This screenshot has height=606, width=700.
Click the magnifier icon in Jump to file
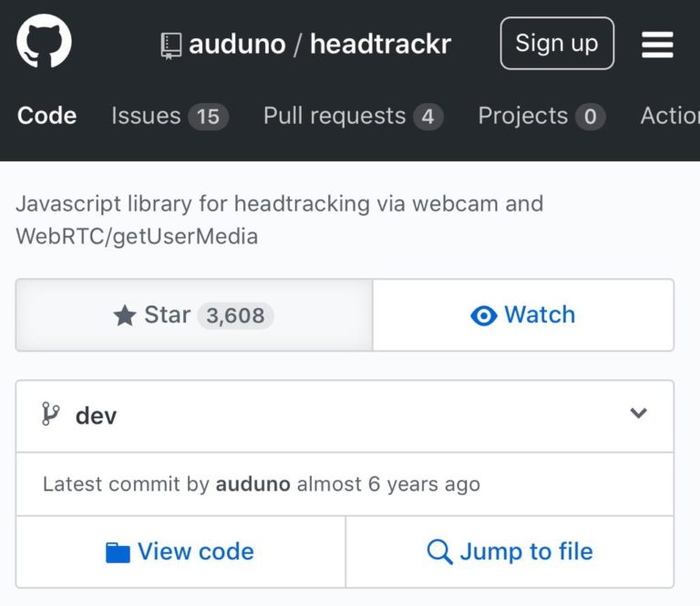tap(439, 552)
